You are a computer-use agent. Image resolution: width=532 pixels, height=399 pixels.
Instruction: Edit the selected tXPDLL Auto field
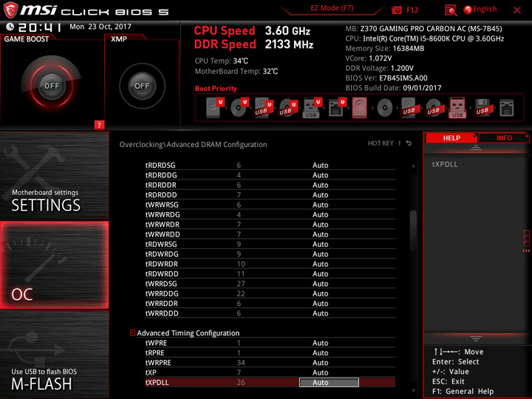point(329,383)
